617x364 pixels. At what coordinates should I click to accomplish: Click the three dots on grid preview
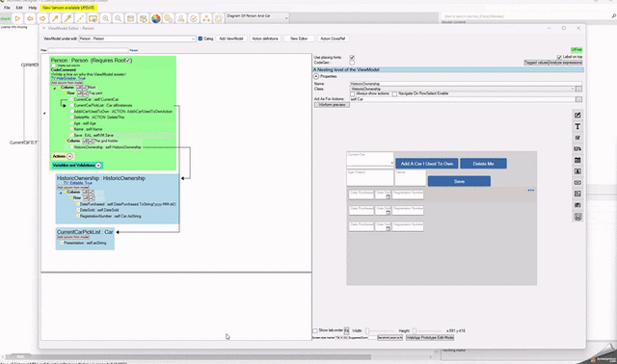(x=531, y=191)
